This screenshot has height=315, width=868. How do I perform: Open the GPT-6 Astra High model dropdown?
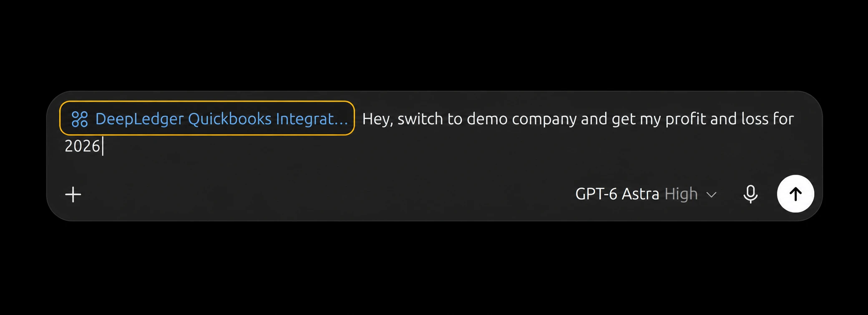(x=646, y=194)
